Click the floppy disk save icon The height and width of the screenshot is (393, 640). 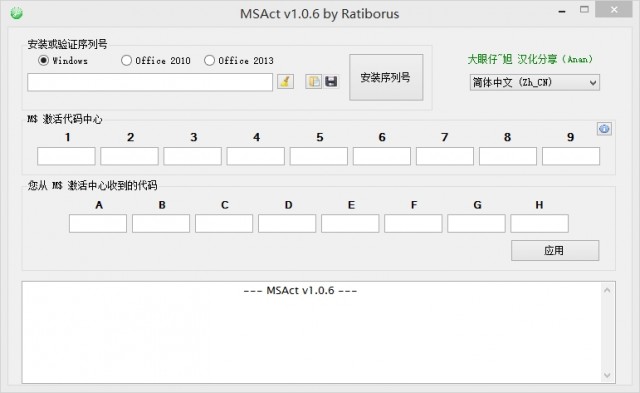coord(331,81)
